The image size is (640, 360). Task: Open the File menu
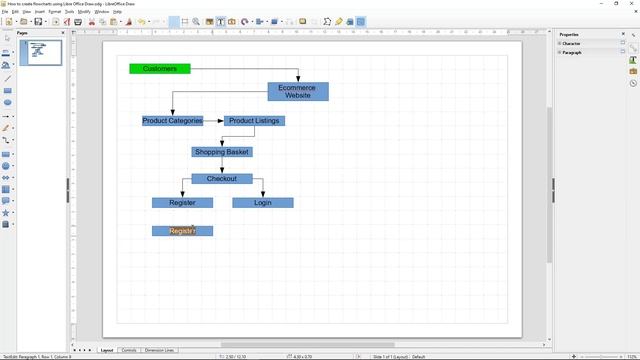point(5,12)
